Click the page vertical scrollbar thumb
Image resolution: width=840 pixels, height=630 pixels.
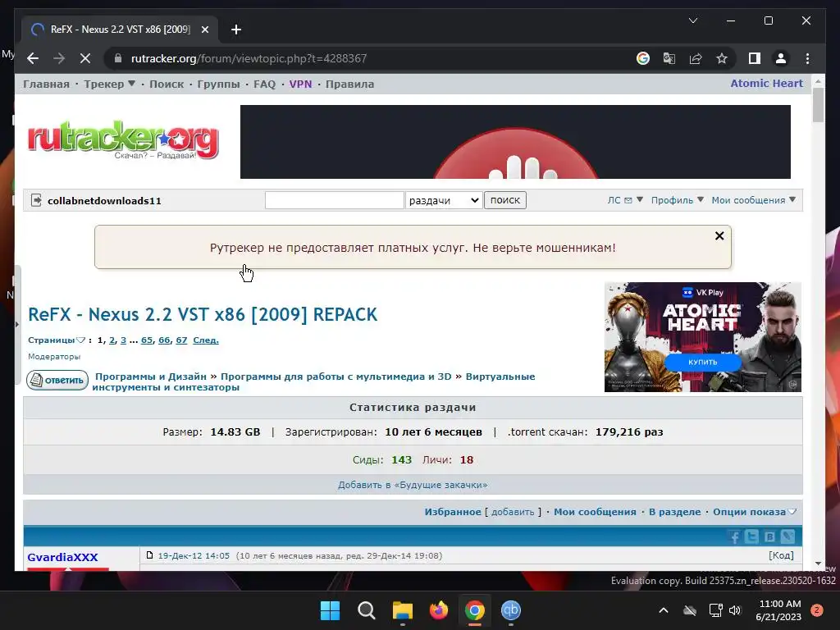point(818,105)
